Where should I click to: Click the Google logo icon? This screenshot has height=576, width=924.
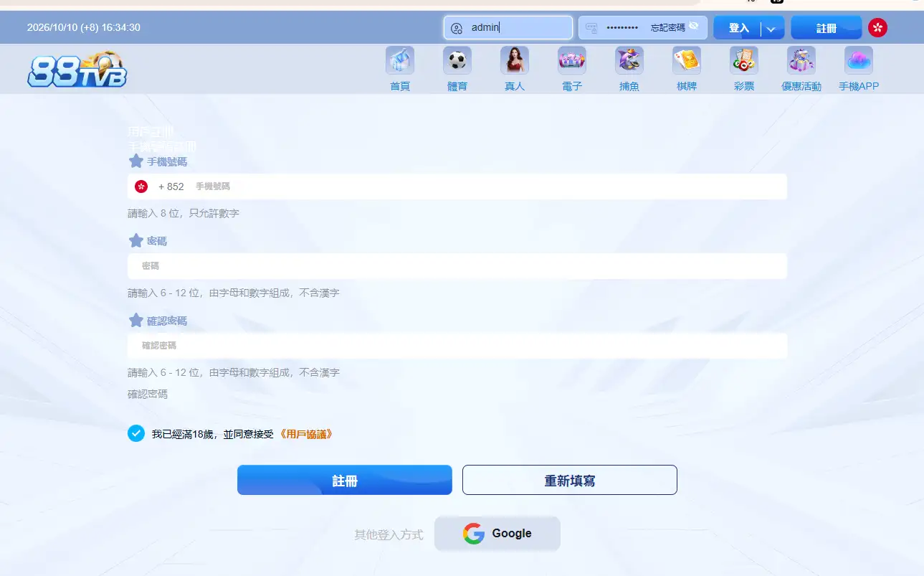coord(473,534)
